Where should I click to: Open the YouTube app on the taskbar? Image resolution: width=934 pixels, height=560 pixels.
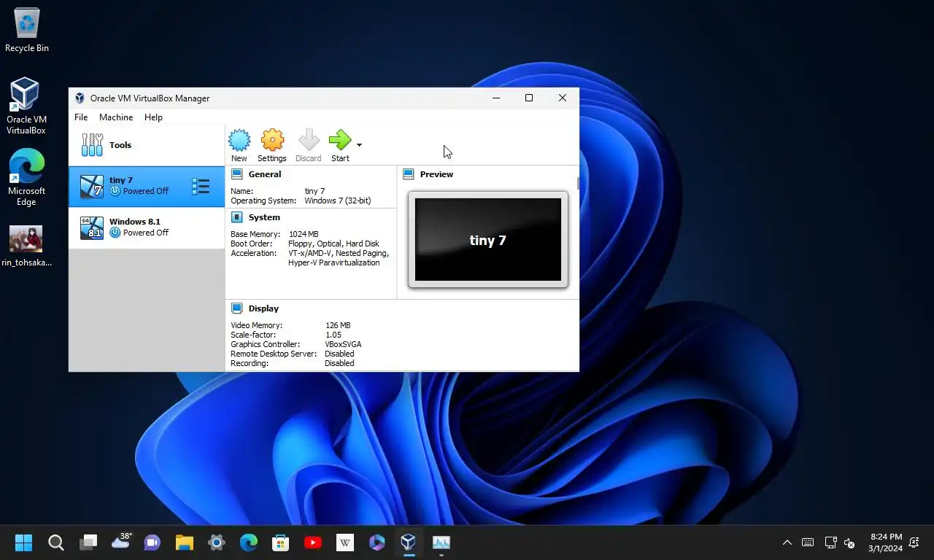(x=313, y=542)
